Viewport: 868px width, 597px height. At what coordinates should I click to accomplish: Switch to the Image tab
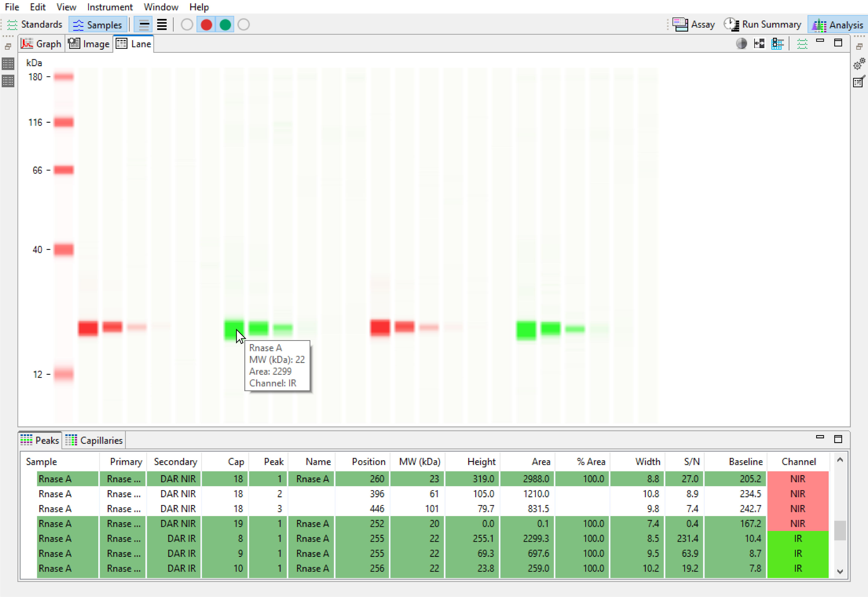pyautogui.click(x=89, y=44)
